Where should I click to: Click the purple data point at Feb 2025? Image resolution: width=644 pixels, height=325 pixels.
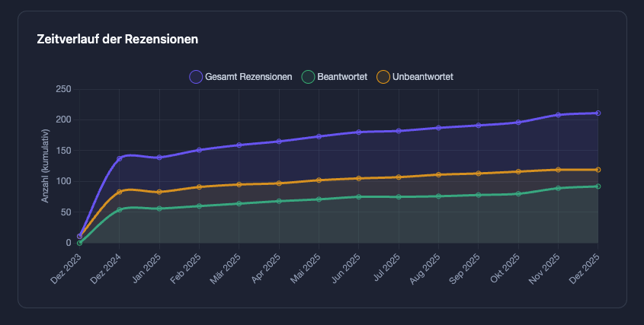pyautogui.click(x=199, y=150)
